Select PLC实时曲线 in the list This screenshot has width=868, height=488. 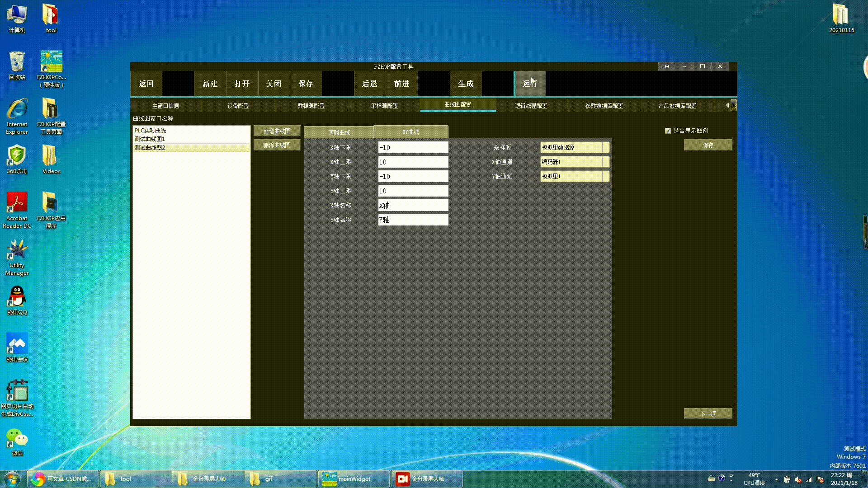tap(192, 131)
